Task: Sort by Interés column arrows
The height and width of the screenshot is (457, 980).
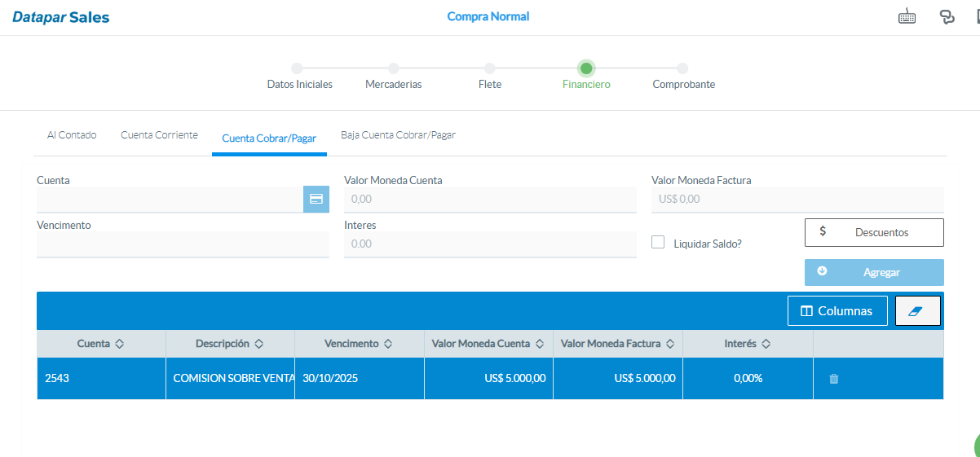Action: click(766, 345)
